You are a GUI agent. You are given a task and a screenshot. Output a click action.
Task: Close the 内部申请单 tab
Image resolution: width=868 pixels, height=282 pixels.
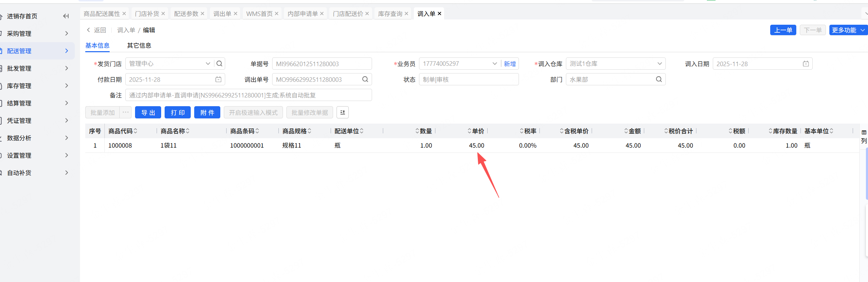click(x=322, y=14)
